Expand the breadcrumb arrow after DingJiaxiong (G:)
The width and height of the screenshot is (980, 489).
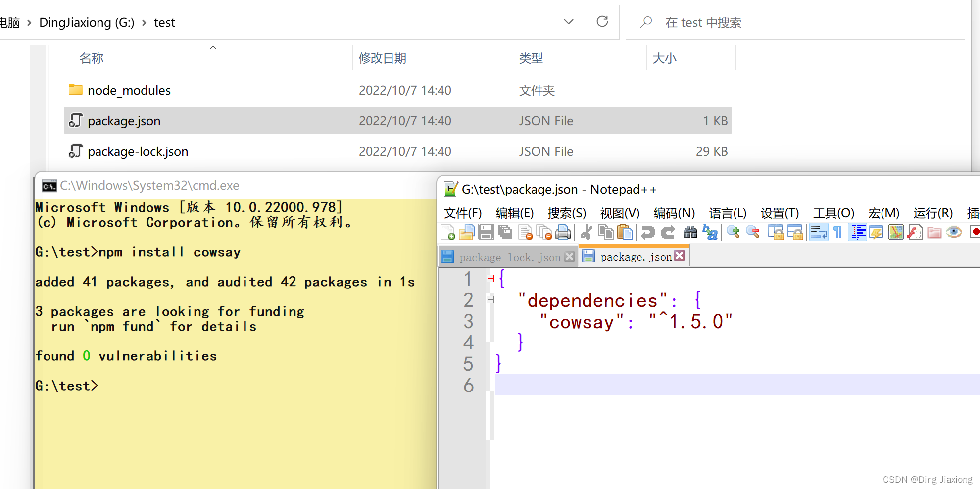pyautogui.click(x=144, y=23)
